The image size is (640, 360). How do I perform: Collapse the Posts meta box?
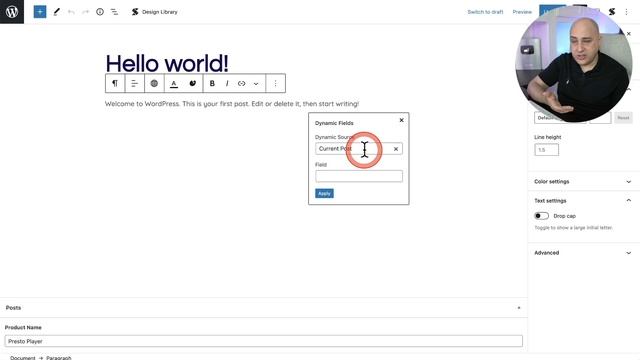point(519,308)
